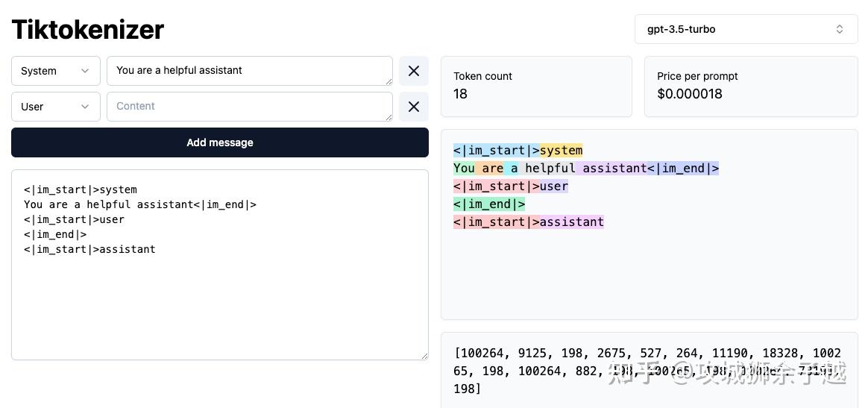
Task: Focus the empty Content input field
Action: (250, 107)
